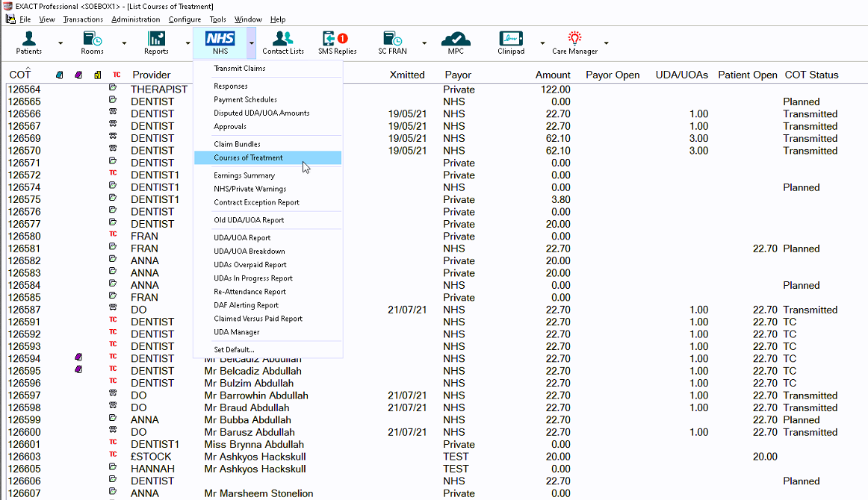Click the transmitted icon in row 126600
Screen dimensions: 868x500
pyautogui.click(x=113, y=430)
